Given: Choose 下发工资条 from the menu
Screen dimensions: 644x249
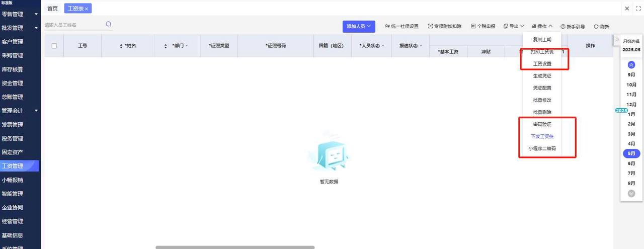Looking at the screenshot, I should (542, 136).
